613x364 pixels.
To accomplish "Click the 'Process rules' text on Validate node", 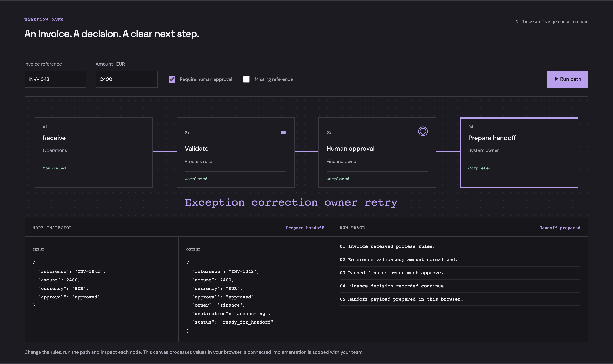I will 199,161.
